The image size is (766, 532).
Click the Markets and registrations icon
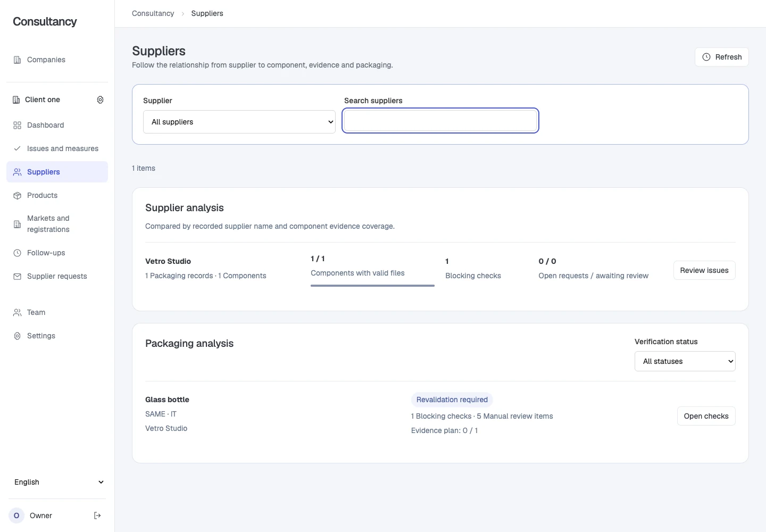[x=17, y=225]
